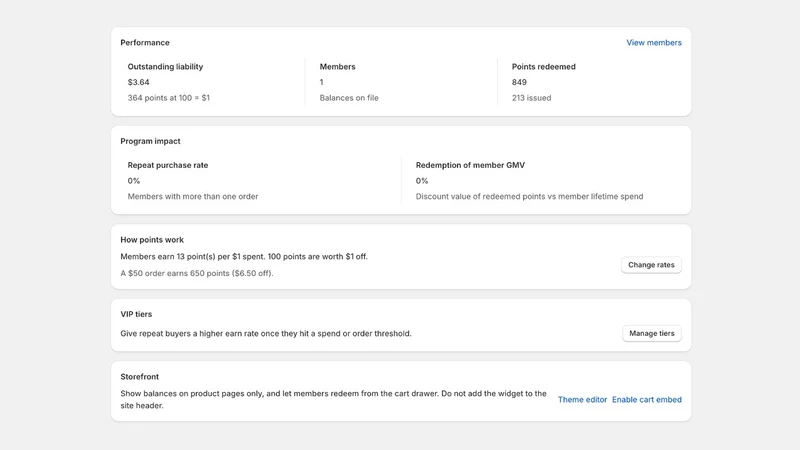This screenshot has height=450, width=800.
Task: Select the VIP tiers heading
Action: tap(136, 314)
